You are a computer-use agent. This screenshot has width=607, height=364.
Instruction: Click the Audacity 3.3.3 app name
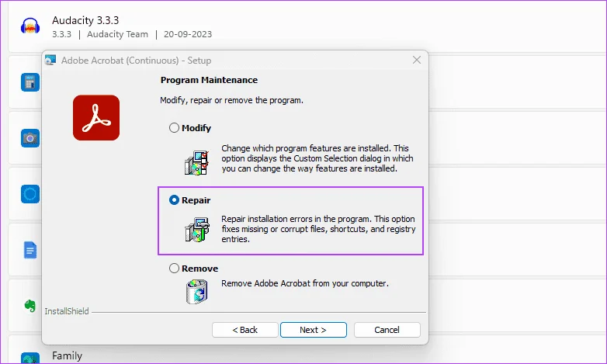point(85,20)
